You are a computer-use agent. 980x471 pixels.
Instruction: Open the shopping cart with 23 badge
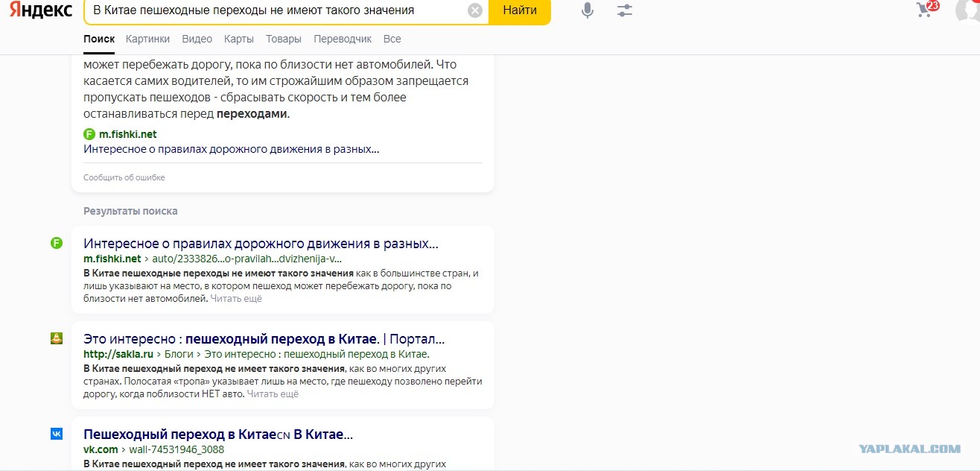pos(926,9)
